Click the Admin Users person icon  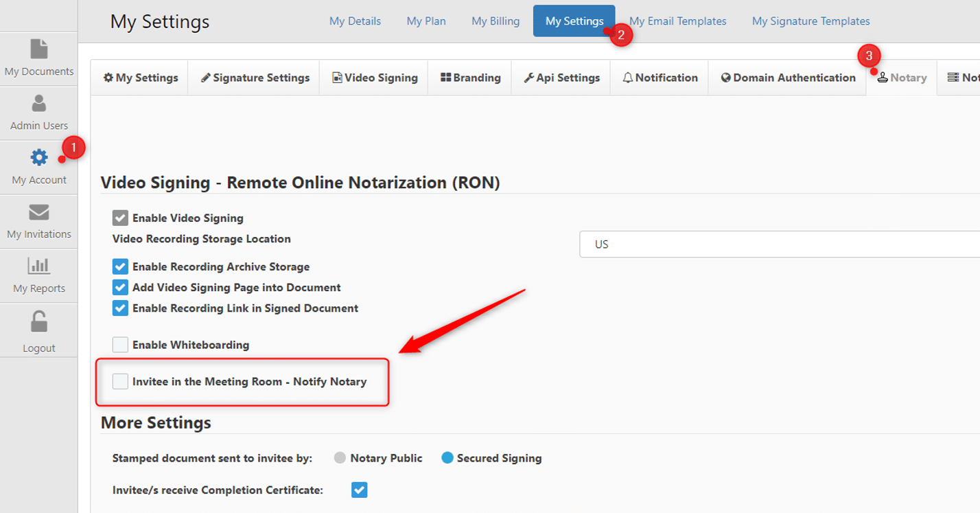pyautogui.click(x=39, y=104)
